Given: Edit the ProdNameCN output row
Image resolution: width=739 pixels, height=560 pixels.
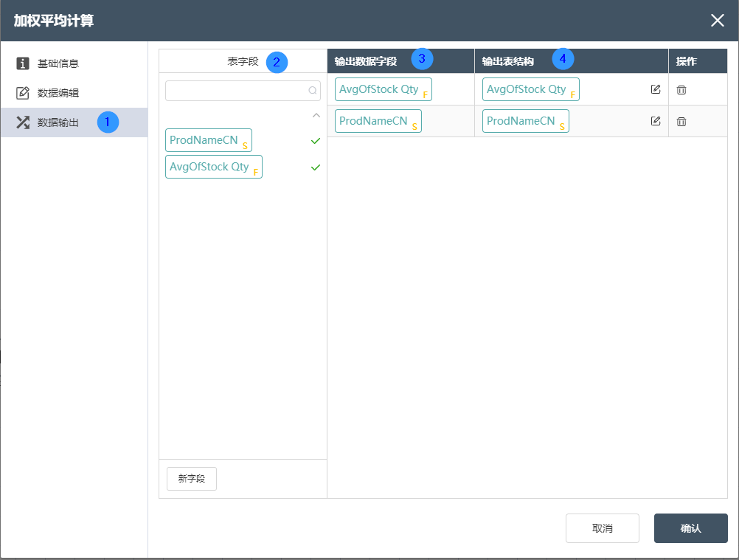Looking at the screenshot, I should (656, 121).
